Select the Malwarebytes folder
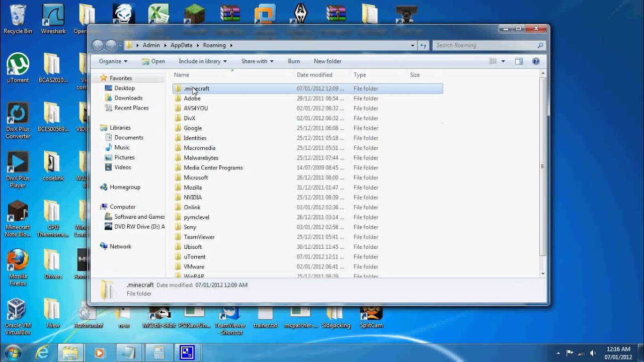 click(x=201, y=158)
